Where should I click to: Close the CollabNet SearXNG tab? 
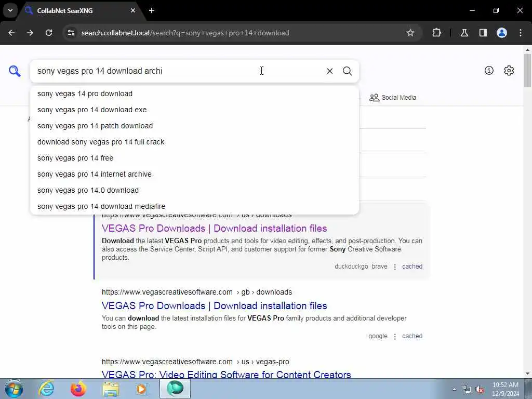pos(133,10)
